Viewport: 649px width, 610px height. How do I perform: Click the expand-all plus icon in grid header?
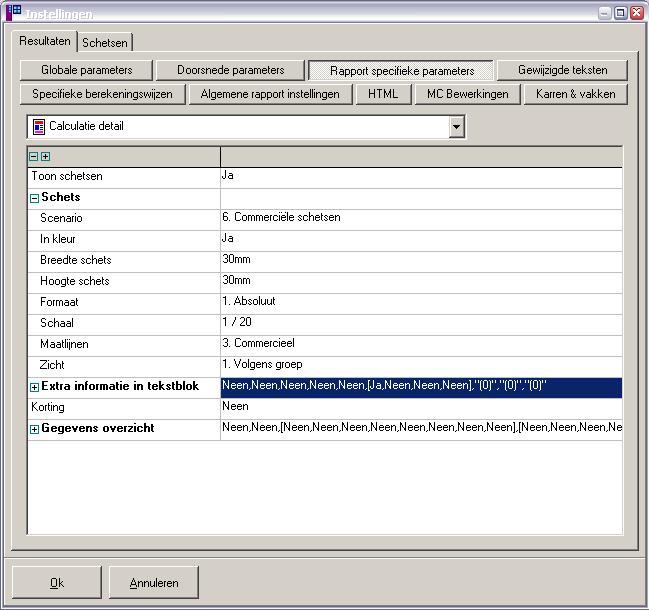(x=46, y=156)
